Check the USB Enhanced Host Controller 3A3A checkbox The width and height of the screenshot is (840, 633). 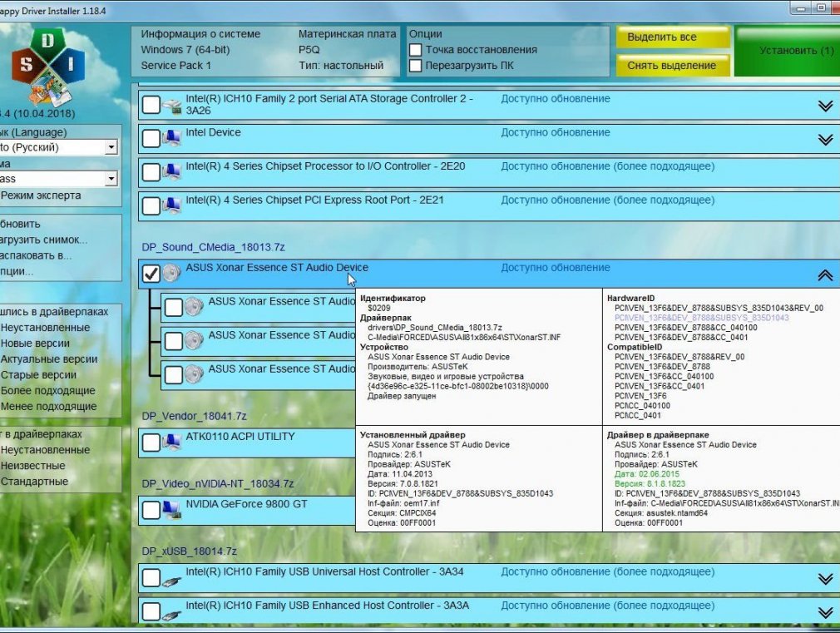(151, 611)
